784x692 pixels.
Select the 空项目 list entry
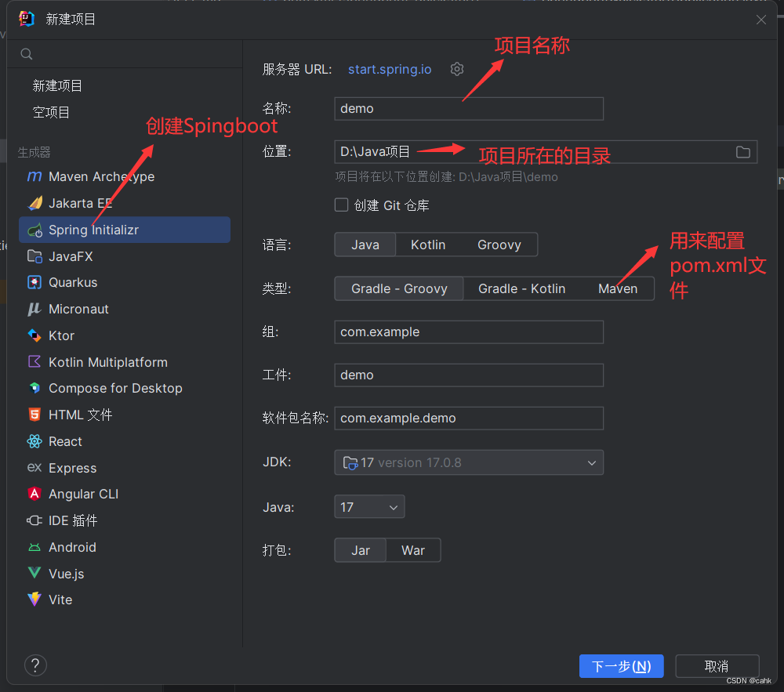(51, 112)
